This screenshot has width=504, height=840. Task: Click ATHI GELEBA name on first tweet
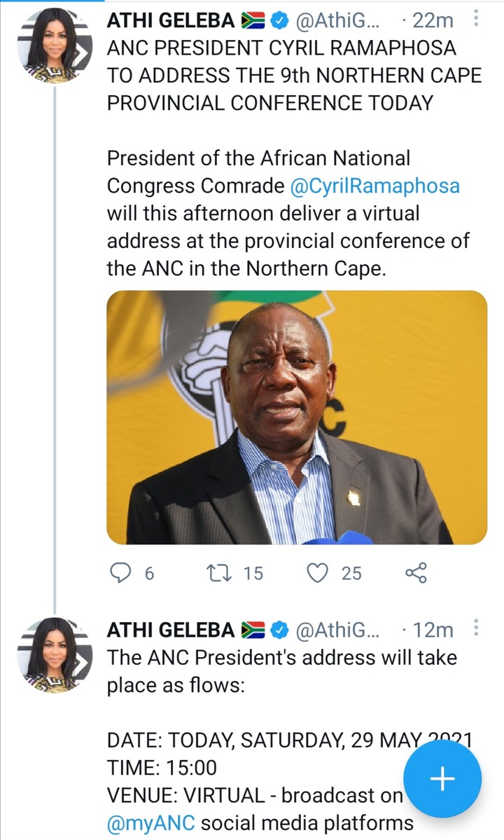point(170,21)
